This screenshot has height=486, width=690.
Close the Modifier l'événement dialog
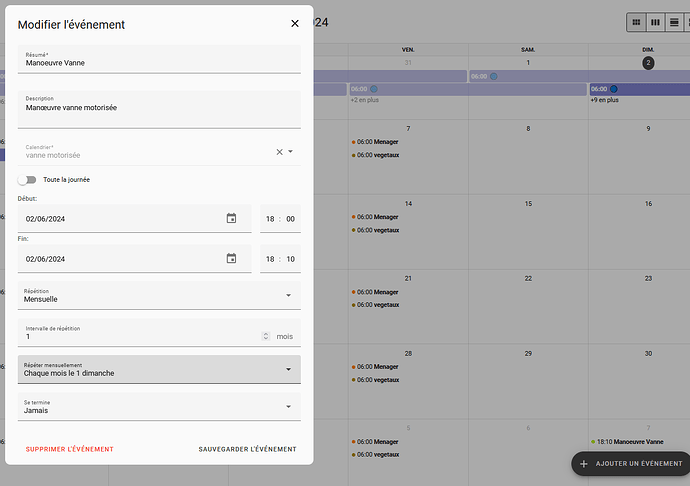[x=294, y=23]
